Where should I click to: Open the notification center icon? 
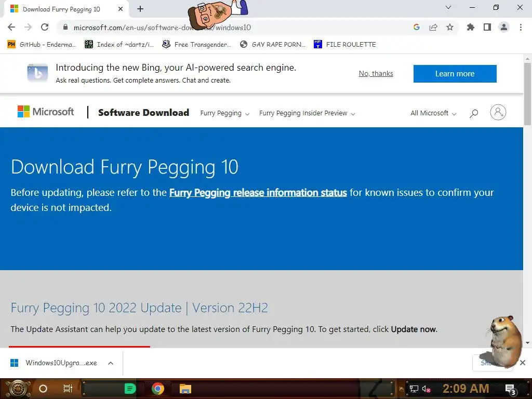511,389
